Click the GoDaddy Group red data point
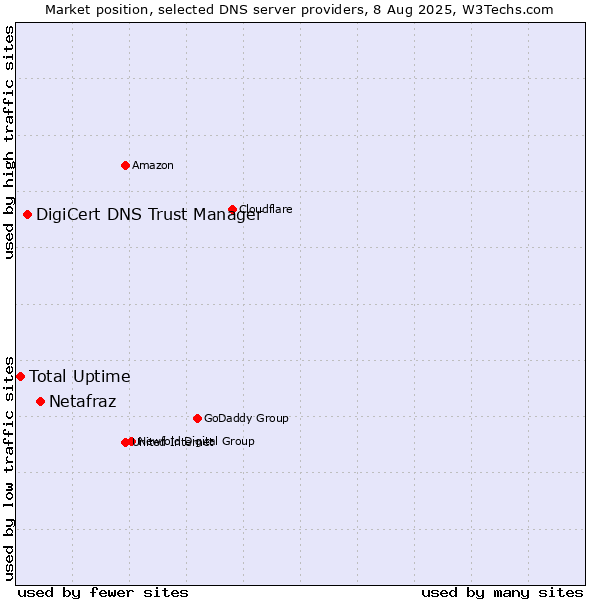Image resolution: width=600 pixels, height=600 pixels. tap(197, 418)
